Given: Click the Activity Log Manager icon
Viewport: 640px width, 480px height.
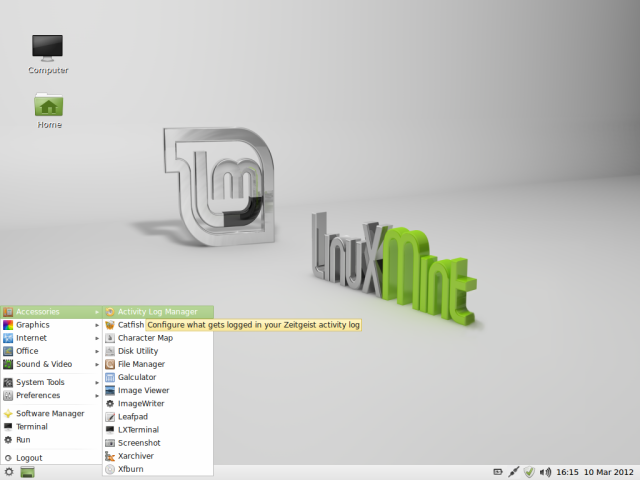Looking at the screenshot, I should click(x=110, y=312).
